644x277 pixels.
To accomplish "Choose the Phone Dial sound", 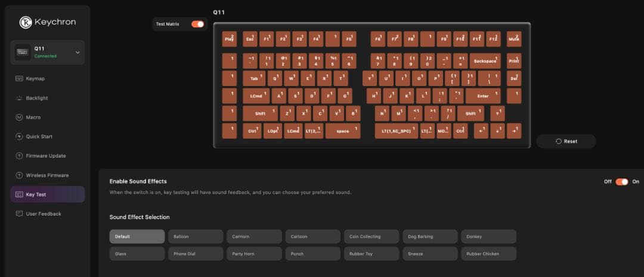I will (x=196, y=254).
